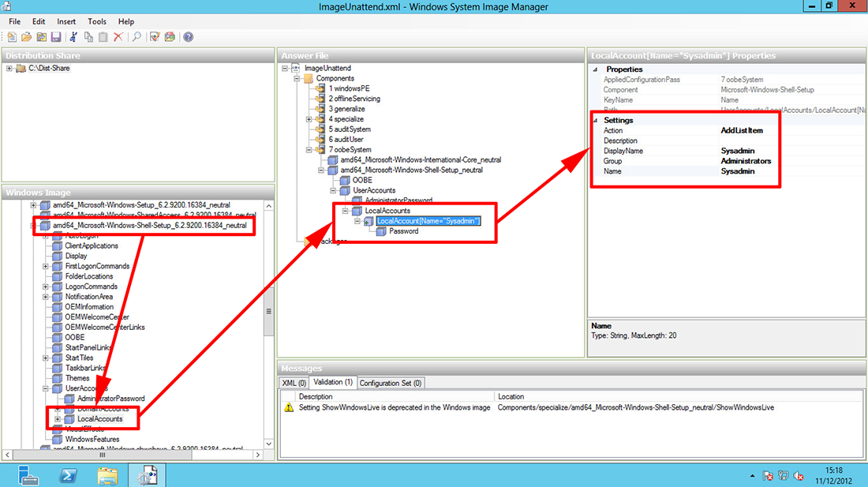Switch to the XML (0) tab
The height and width of the screenshot is (487, 868).
pos(294,383)
